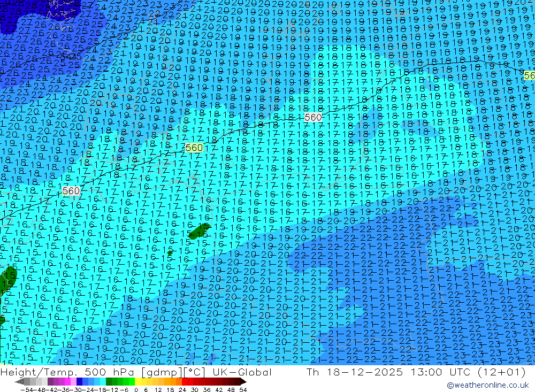Pick the yellow legend swatch at 0
This screenshot has height=392, width=535.
coord(137,382)
